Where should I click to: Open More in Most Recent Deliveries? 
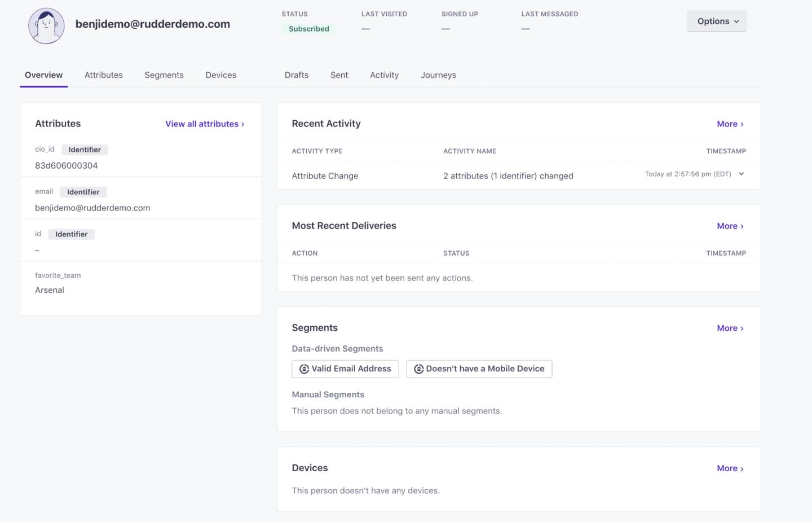pyautogui.click(x=730, y=226)
